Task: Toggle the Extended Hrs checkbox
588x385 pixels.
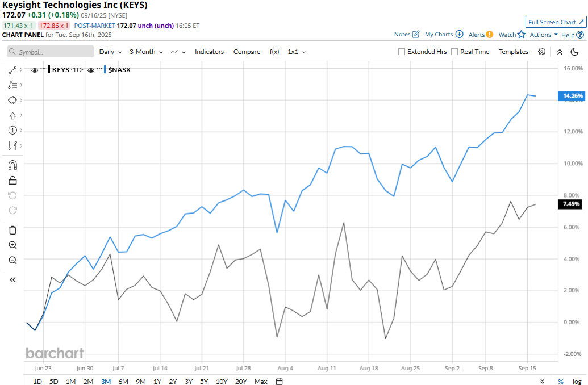Action: (402, 52)
